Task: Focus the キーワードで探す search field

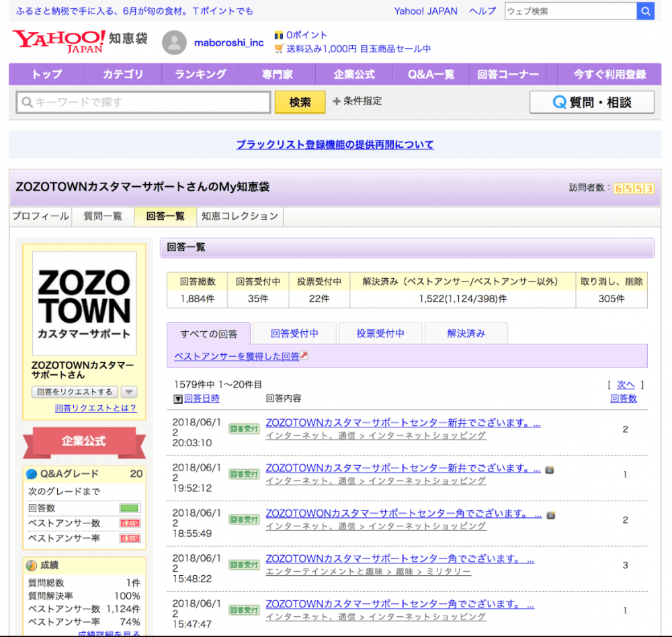Action: [144, 102]
